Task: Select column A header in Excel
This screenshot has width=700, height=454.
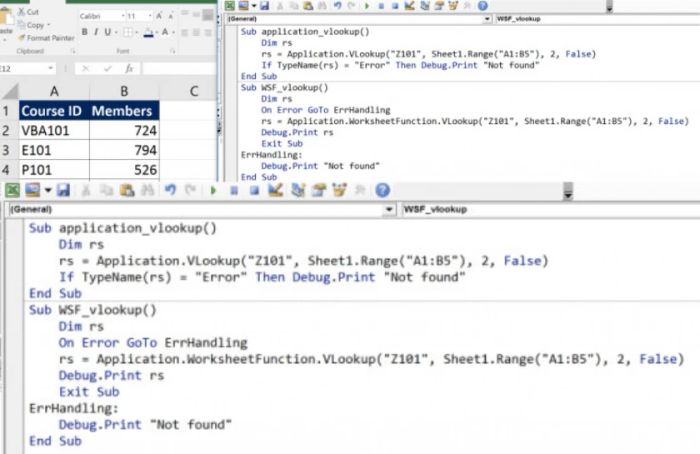Action: point(54,91)
